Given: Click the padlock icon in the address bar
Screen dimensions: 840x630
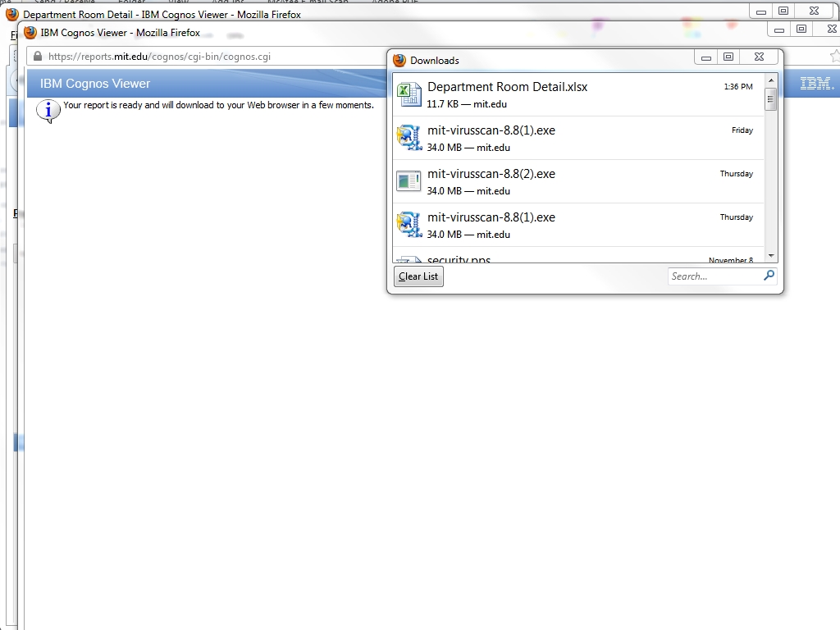Looking at the screenshot, I should pos(37,57).
